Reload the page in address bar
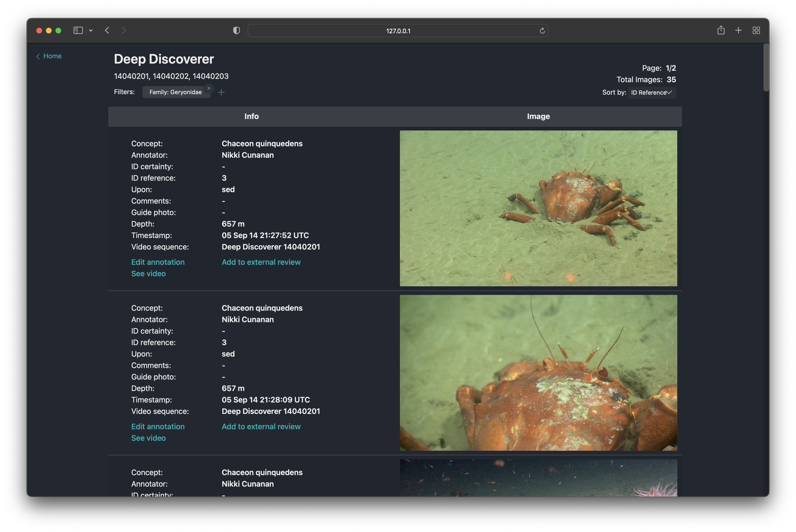 click(542, 31)
